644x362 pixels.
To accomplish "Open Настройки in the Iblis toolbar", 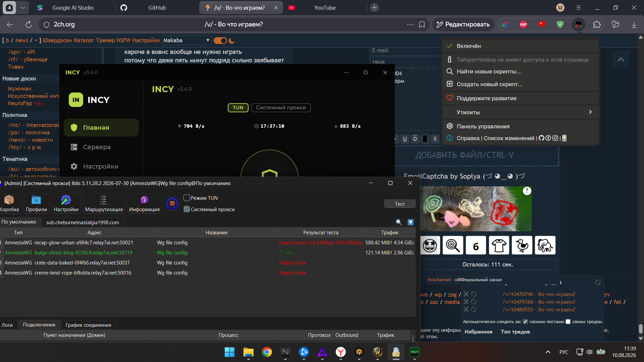I will tap(66, 203).
